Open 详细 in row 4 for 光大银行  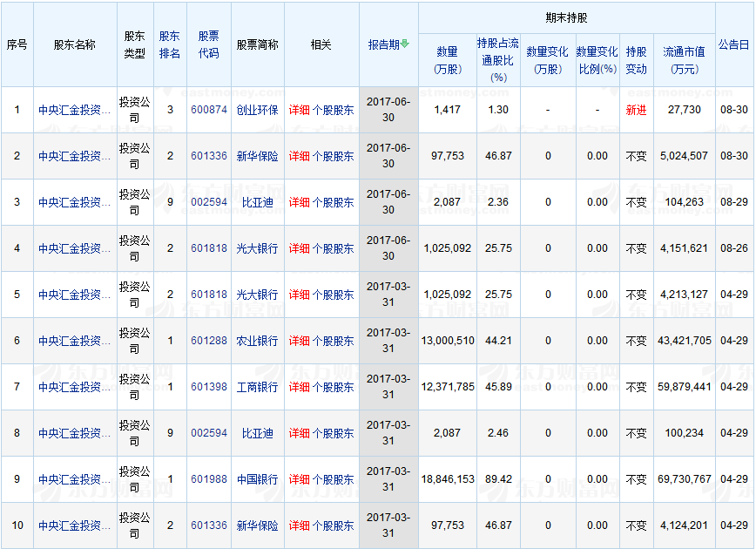point(299,248)
